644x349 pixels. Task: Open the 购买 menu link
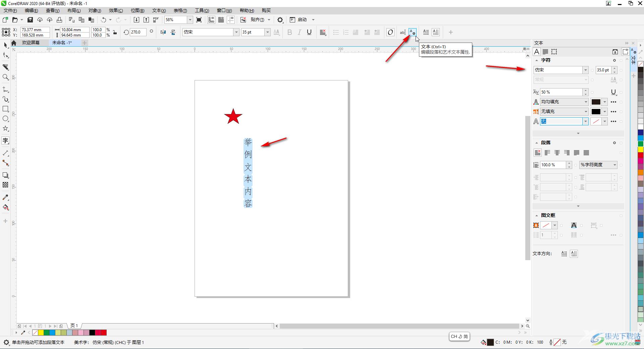266,10
